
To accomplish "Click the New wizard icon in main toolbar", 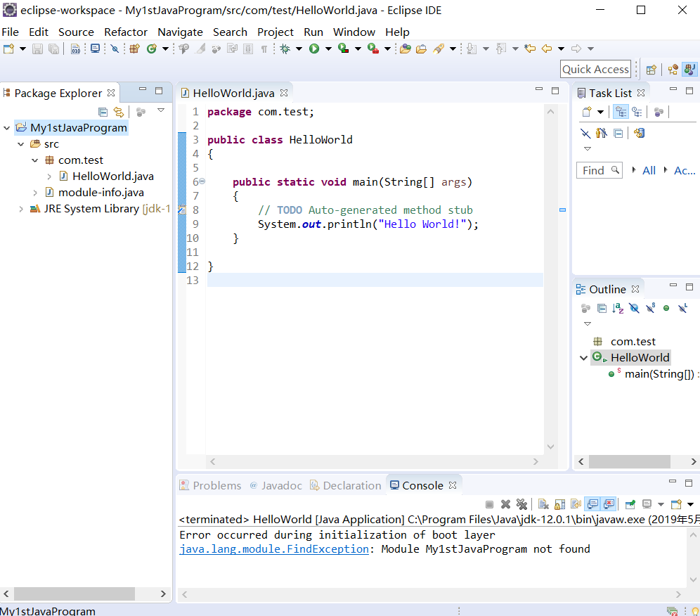I will [x=8, y=49].
